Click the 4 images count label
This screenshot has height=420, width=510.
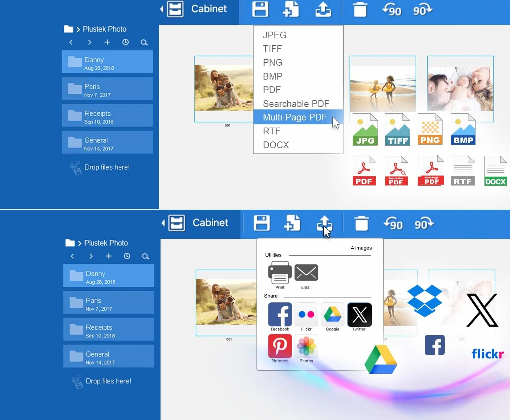pos(361,248)
